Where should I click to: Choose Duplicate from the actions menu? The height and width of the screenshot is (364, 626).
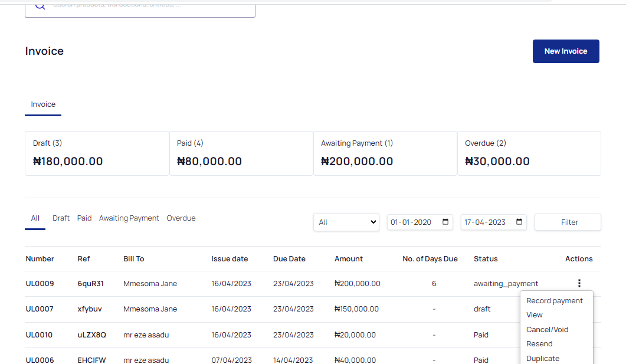[x=543, y=358]
